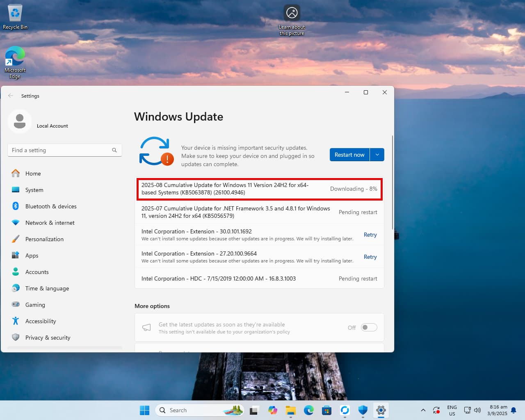Click the Accessibility figure icon
This screenshot has width=525, height=420.
pyautogui.click(x=16, y=321)
